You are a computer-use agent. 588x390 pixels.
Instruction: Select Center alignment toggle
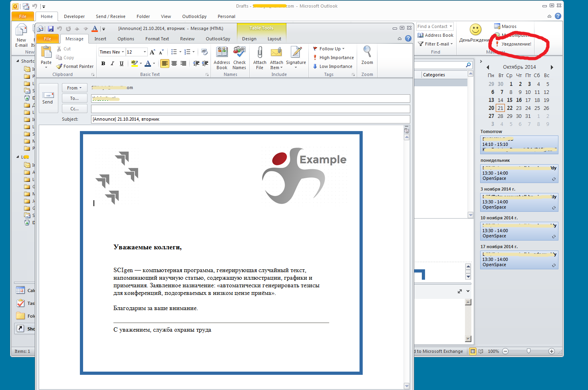tap(174, 64)
